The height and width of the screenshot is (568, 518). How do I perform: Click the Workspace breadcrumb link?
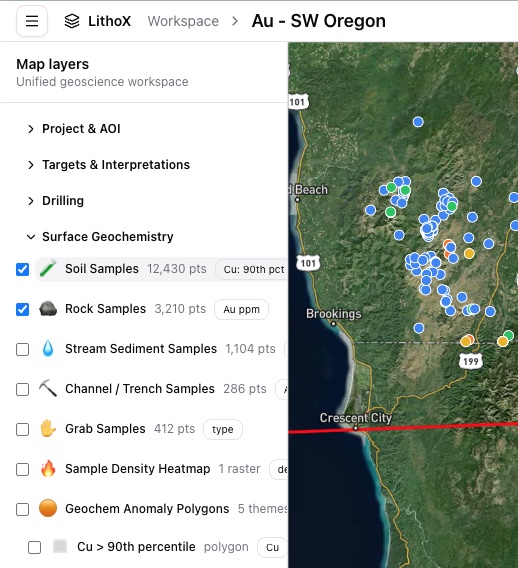click(x=183, y=21)
